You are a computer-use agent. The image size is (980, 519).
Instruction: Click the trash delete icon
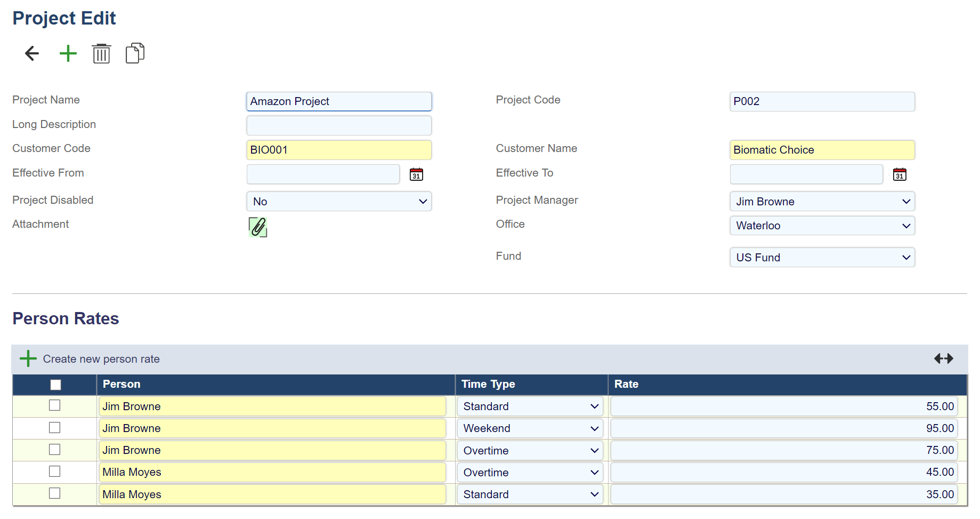pos(101,53)
